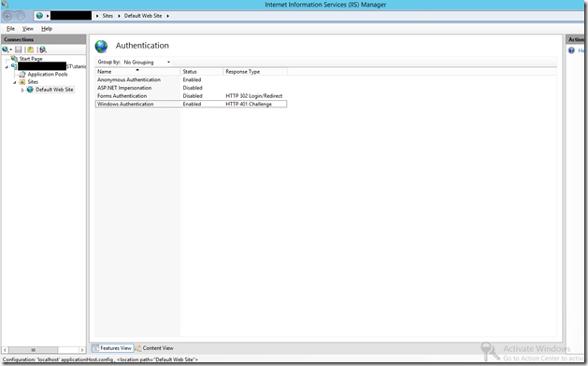Select Default Web Site in address breadcrumb
The image size is (588, 366).
click(x=143, y=16)
